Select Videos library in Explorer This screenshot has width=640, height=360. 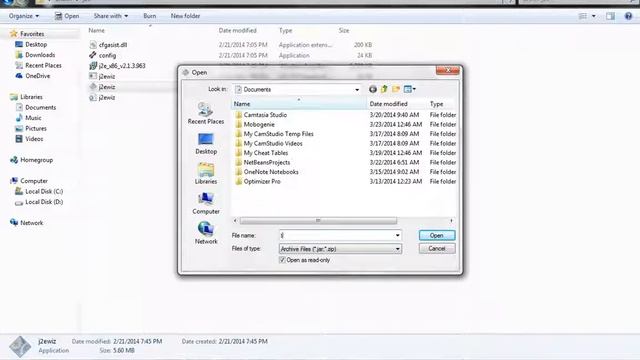click(x=29, y=139)
